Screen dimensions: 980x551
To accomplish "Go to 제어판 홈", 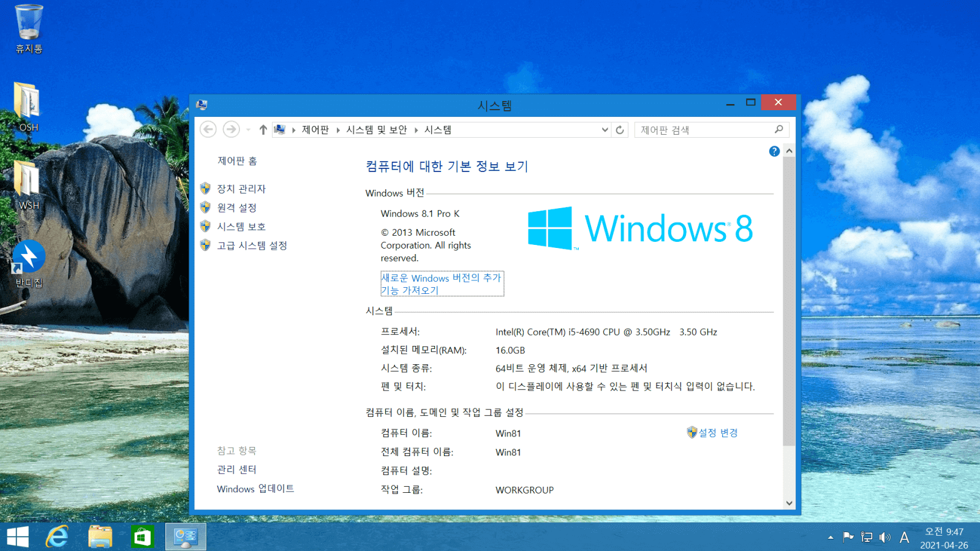I will [237, 161].
